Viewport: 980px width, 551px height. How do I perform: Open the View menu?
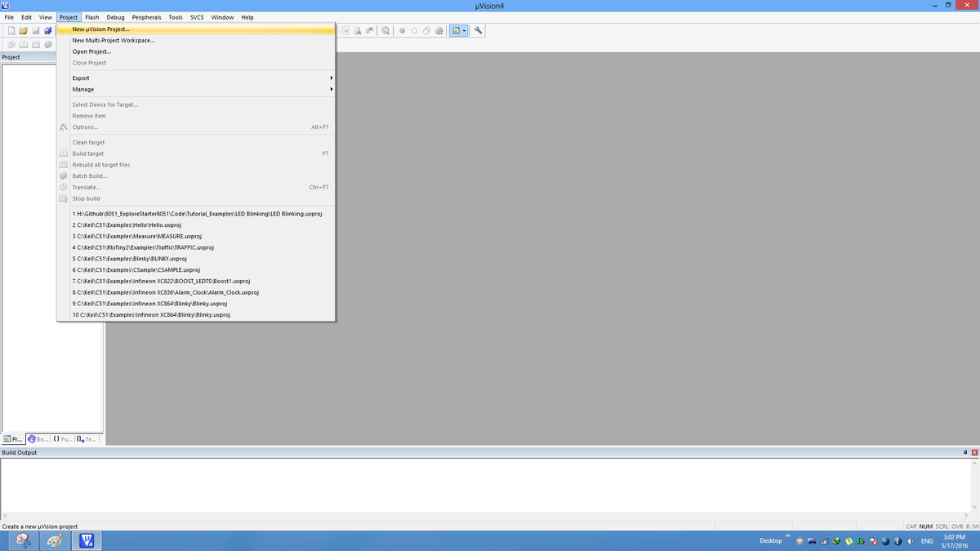coord(46,17)
